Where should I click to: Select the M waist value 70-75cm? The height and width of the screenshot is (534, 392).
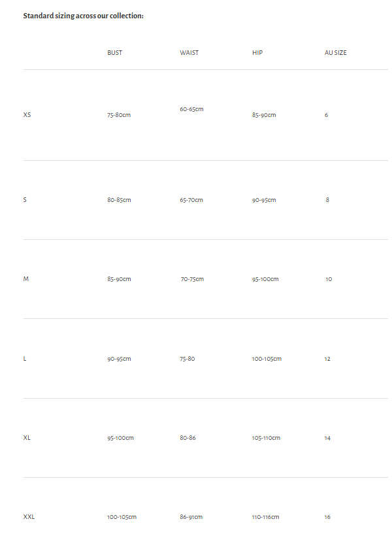pyautogui.click(x=192, y=279)
